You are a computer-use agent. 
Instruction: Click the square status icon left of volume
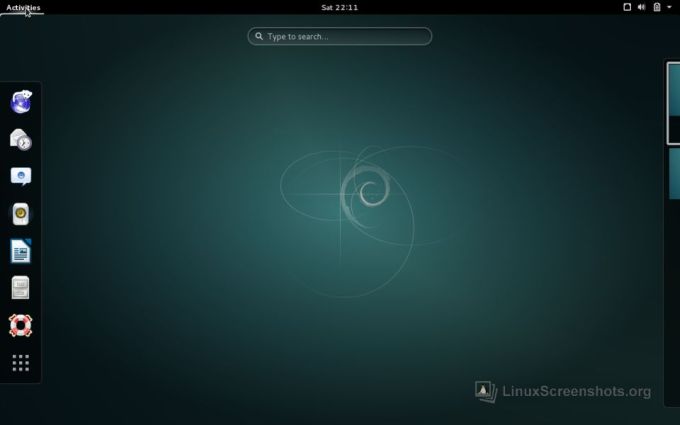pos(627,7)
